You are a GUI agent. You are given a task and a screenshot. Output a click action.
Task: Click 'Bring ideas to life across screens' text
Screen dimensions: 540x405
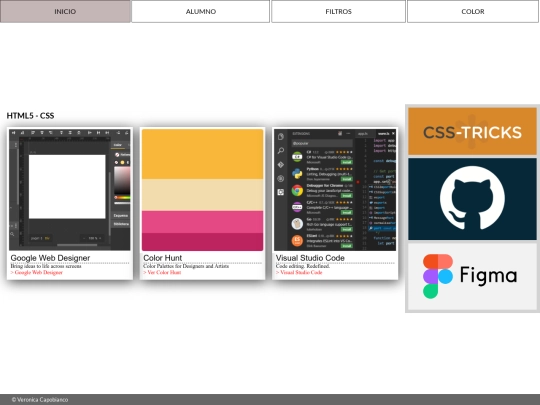(x=46, y=266)
